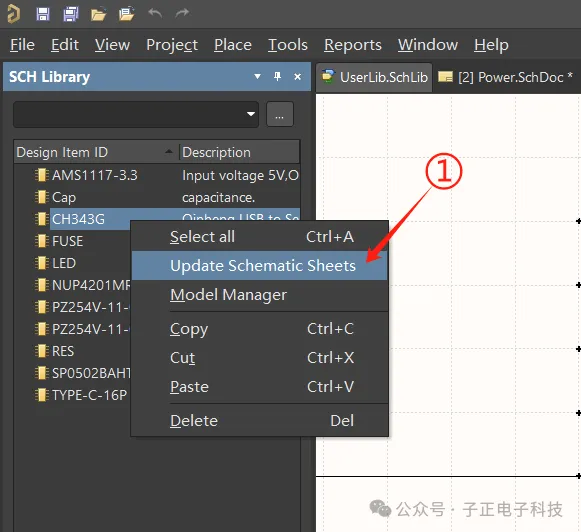Click the Save All documents icon
Viewport: 581px width, 532px height.
pos(70,14)
